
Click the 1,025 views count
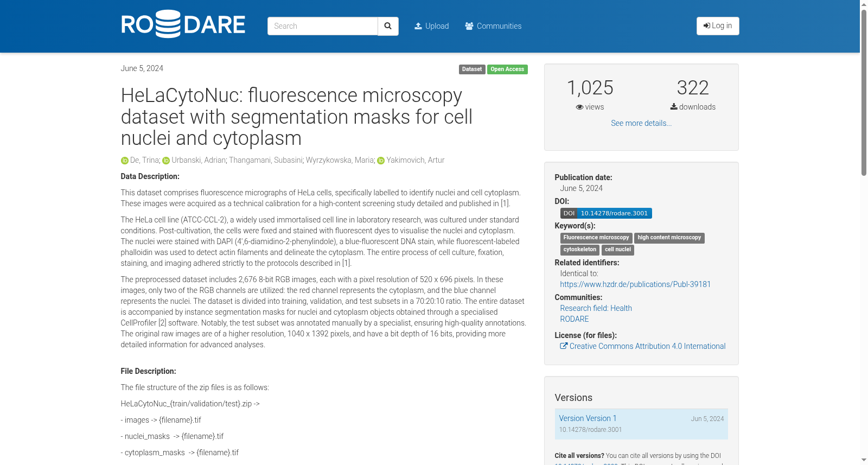590,88
